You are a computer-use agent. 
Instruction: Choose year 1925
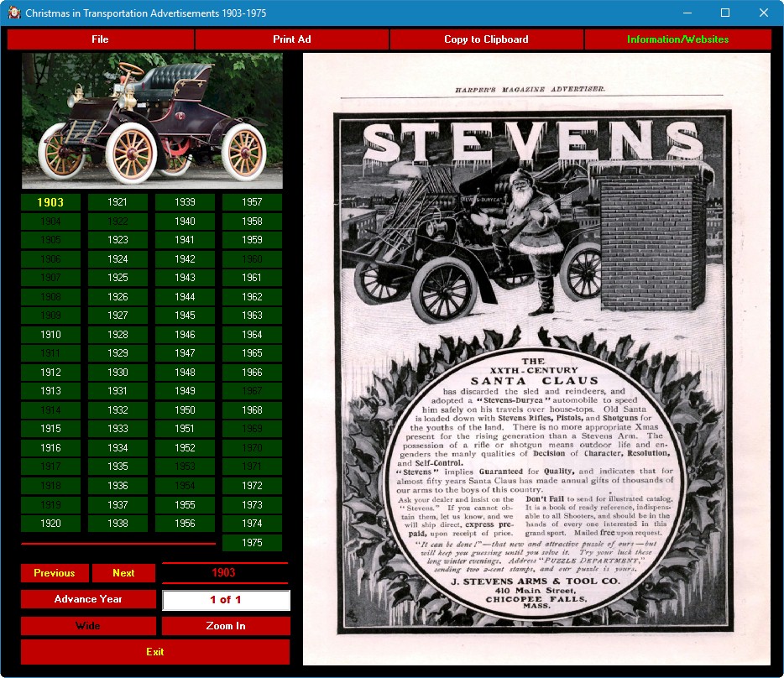tap(118, 278)
